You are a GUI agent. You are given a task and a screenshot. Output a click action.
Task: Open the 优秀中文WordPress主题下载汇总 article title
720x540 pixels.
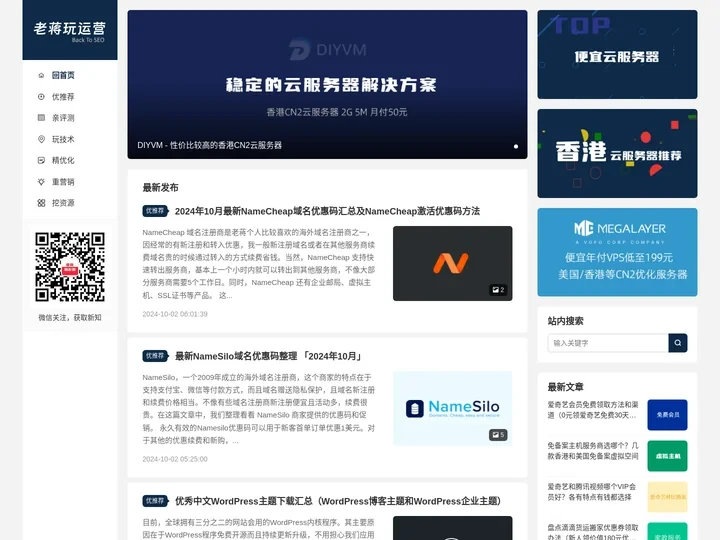pyautogui.click(x=339, y=501)
